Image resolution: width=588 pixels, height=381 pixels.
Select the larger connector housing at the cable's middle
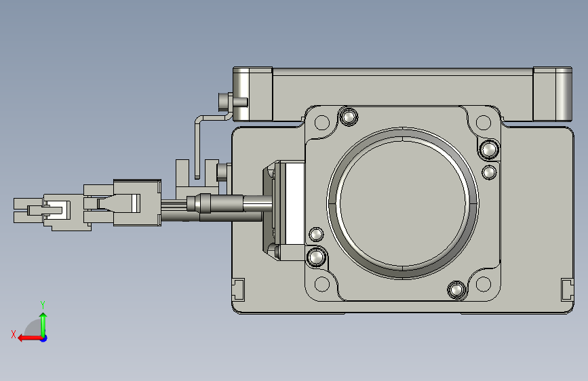point(137,203)
